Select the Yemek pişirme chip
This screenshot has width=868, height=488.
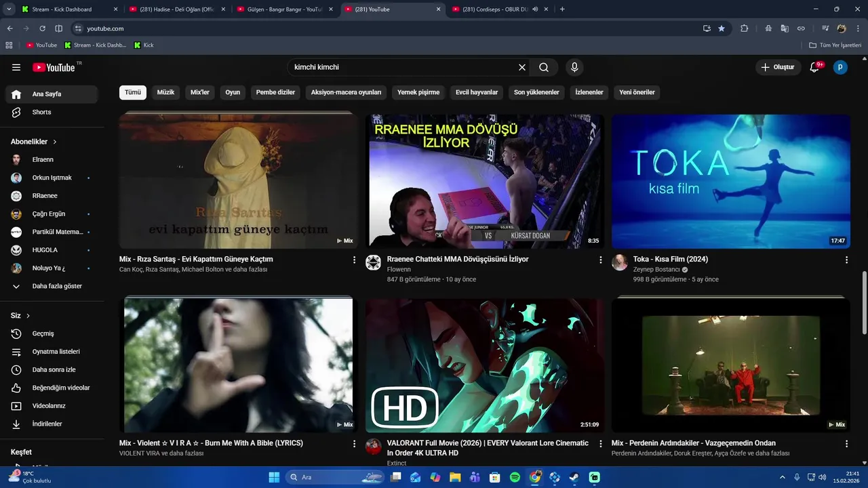click(418, 92)
